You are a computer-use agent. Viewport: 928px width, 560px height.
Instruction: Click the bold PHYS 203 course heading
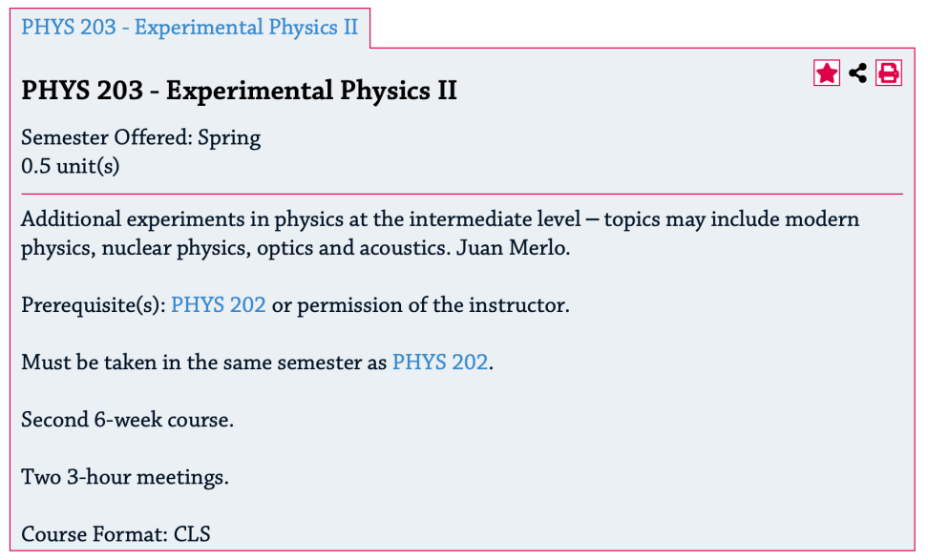(x=239, y=91)
